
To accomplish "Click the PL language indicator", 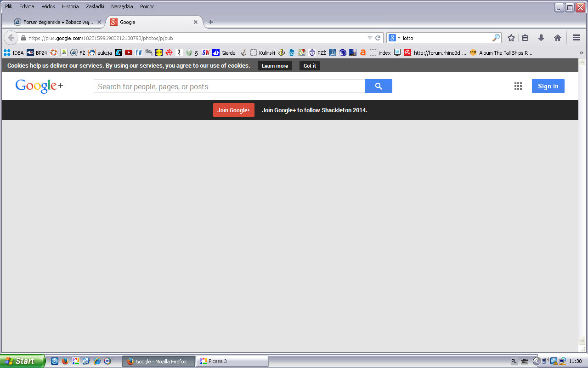I will 514,361.
